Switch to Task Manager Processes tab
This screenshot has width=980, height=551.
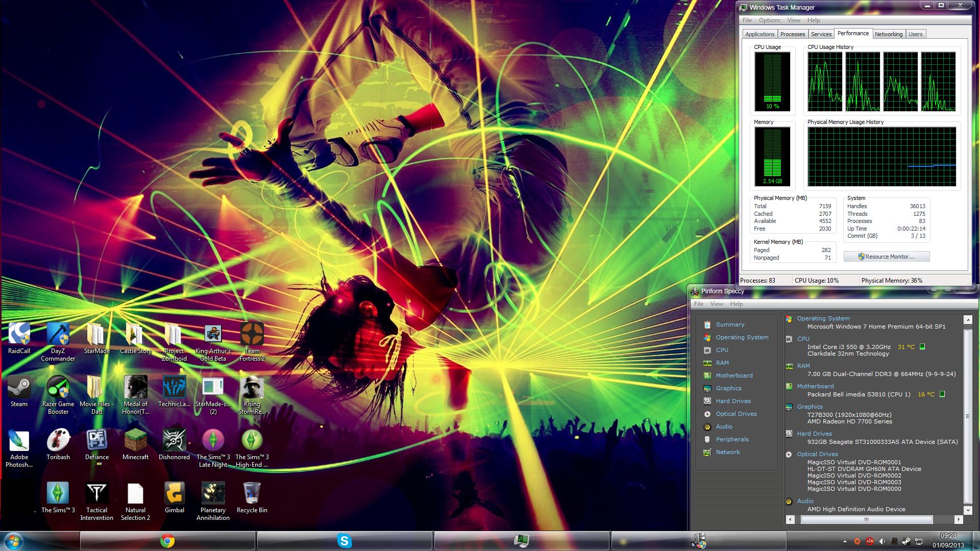[792, 34]
